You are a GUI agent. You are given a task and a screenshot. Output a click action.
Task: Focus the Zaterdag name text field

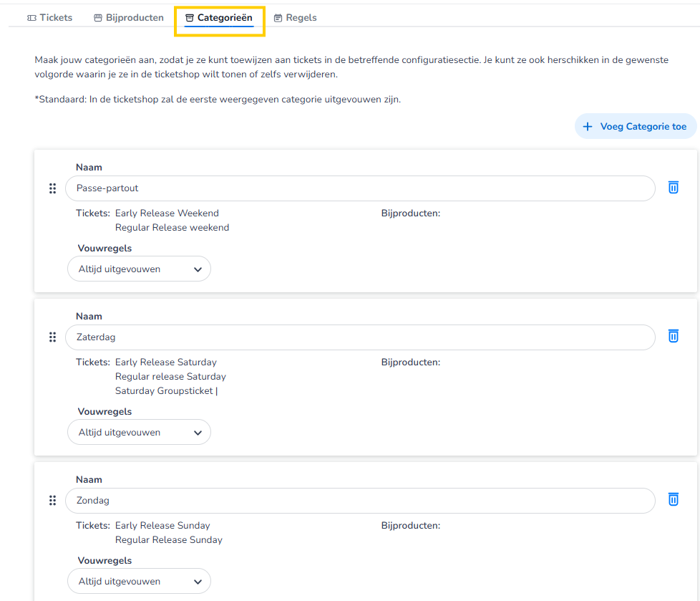click(x=359, y=337)
